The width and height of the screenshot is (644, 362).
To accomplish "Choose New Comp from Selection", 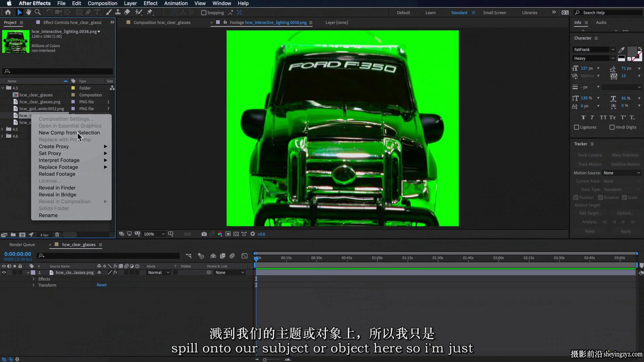I will coord(69,133).
